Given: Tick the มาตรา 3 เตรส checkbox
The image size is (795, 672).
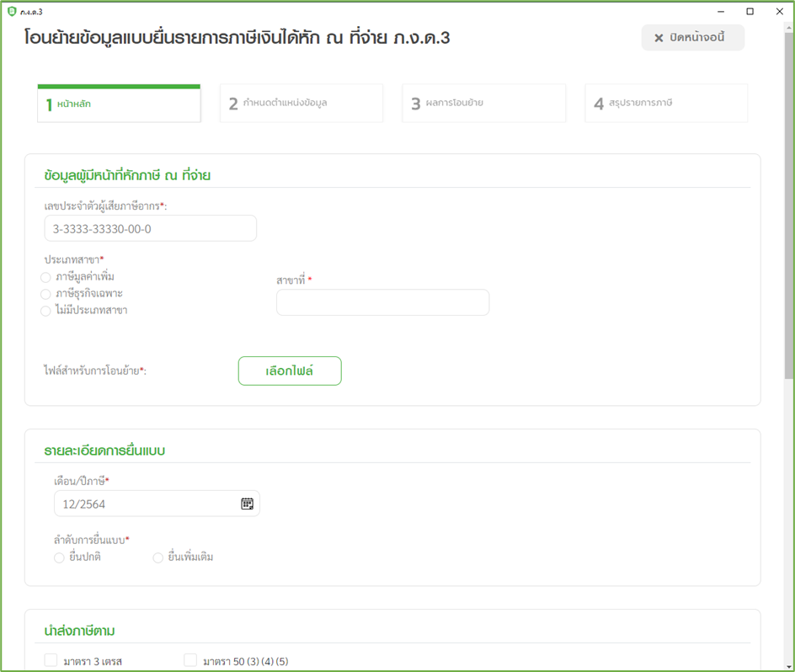Looking at the screenshot, I should tap(51, 661).
